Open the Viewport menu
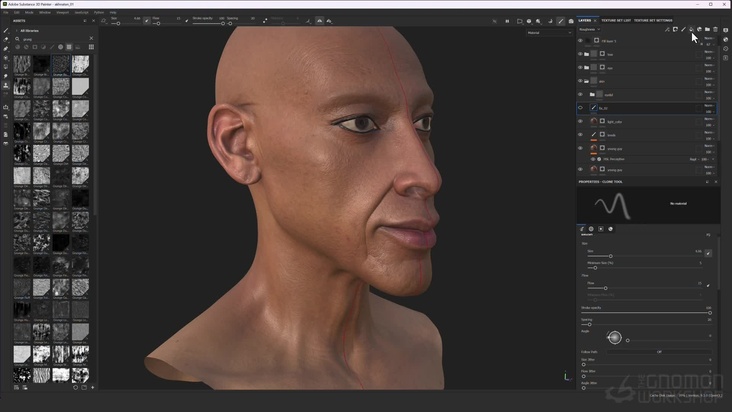The image size is (732, 412). (63, 13)
